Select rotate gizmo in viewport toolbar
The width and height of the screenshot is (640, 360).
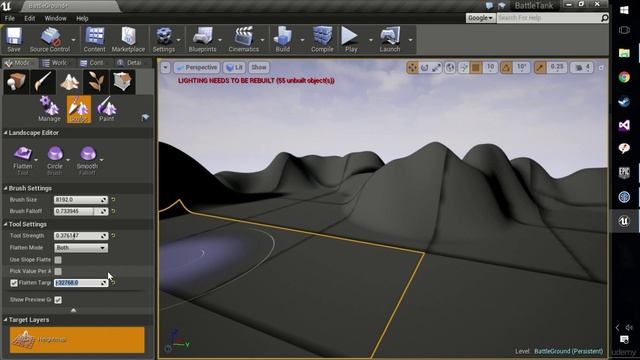tap(424, 67)
